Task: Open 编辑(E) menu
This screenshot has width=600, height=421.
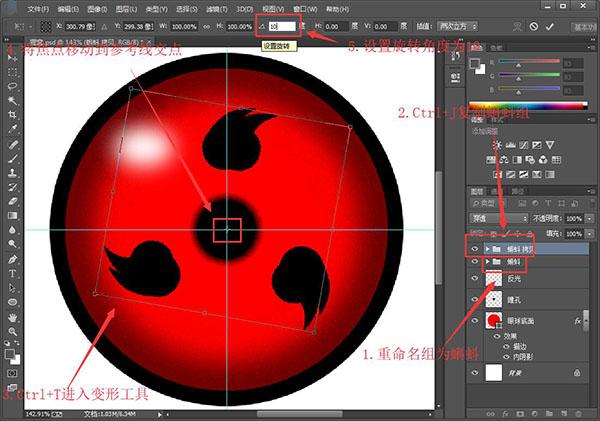Action: click(68, 9)
